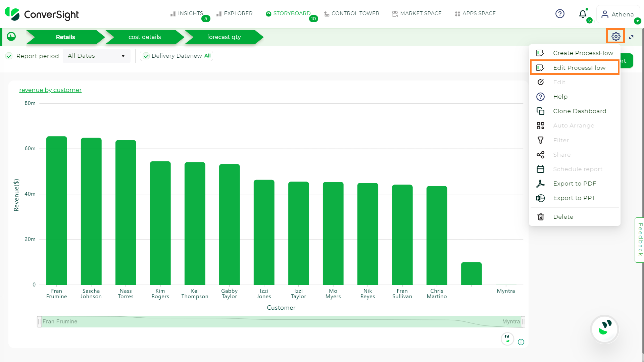Click the Gabby Taylor axis label
The width and height of the screenshot is (644, 362).
(x=229, y=294)
